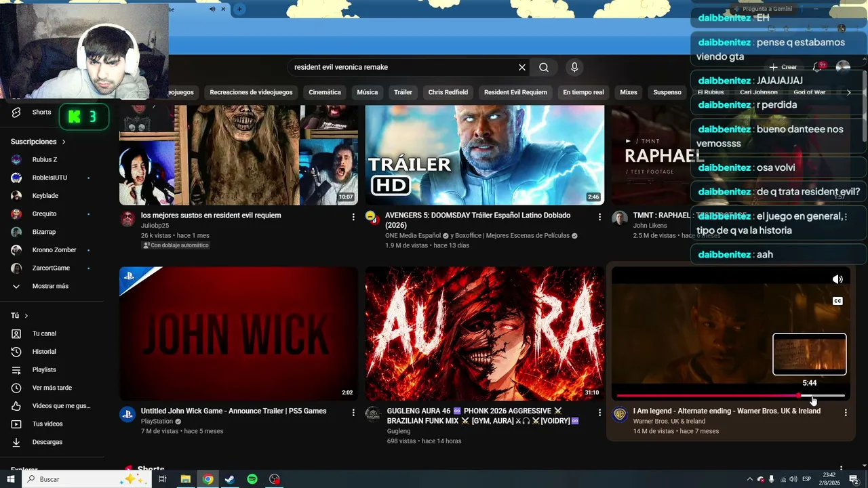Start voice search with the microphone
The width and height of the screenshot is (868, 488).
point(574,67)
